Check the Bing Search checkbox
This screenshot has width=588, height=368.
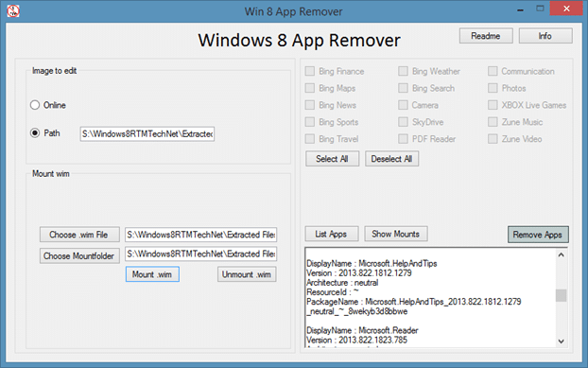[x=403, y=88]
